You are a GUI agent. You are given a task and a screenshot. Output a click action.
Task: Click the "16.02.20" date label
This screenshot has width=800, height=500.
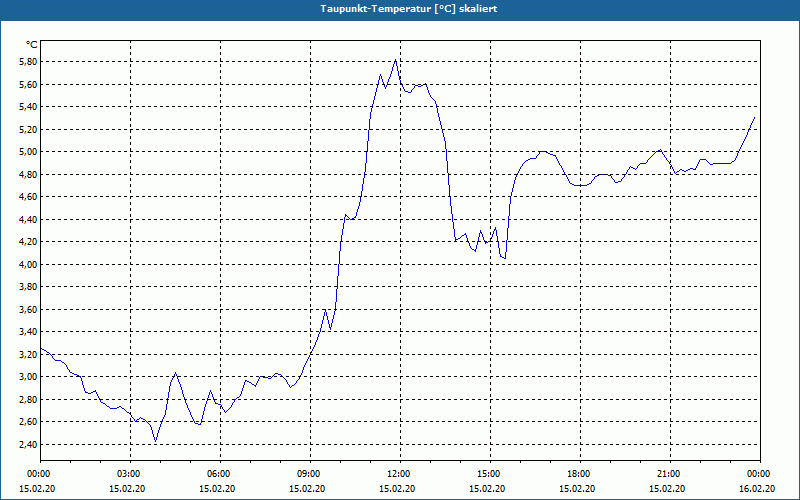click(757, 488)
